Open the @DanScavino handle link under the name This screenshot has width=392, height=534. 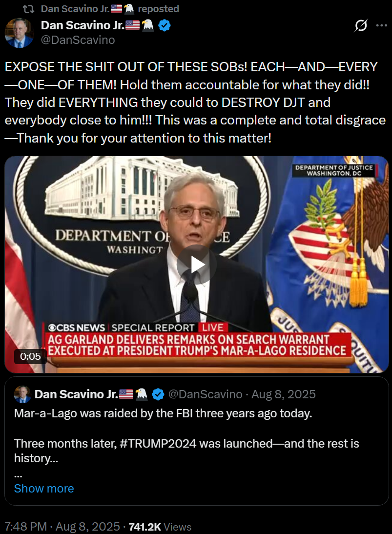[78, 40]
